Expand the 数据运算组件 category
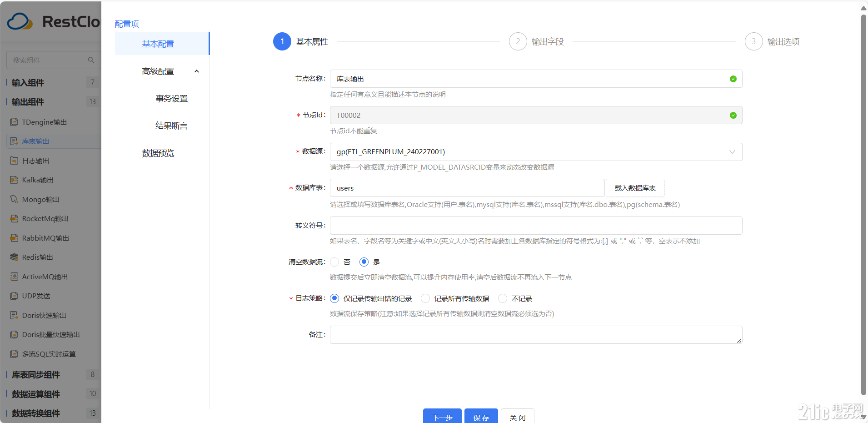This screenshot has width=868, height=423. [x=36, y=394]
